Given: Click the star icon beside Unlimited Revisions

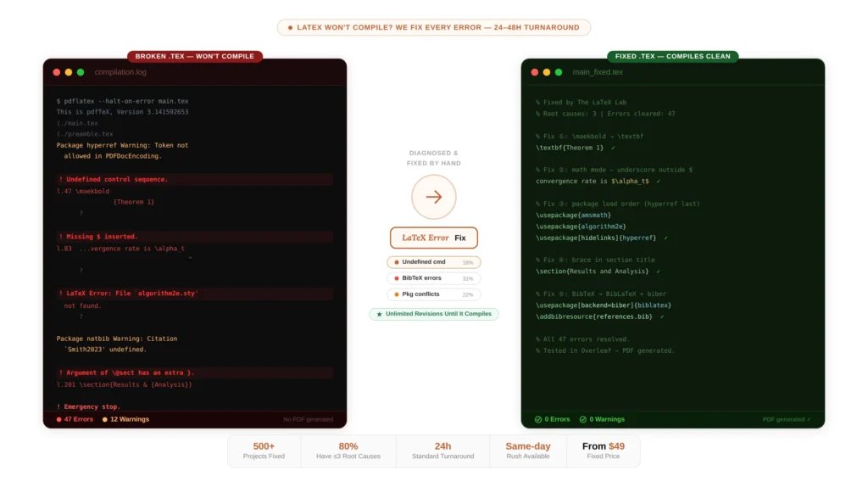Looking at the screenshot, I should point(379,314).
